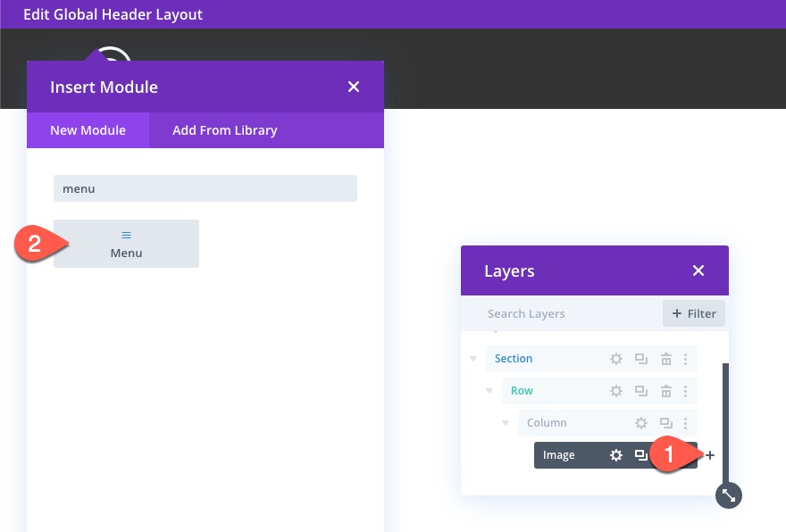Select the Section layer label
This screenshot has height=532, width=786.
click(x=514, y=359)
